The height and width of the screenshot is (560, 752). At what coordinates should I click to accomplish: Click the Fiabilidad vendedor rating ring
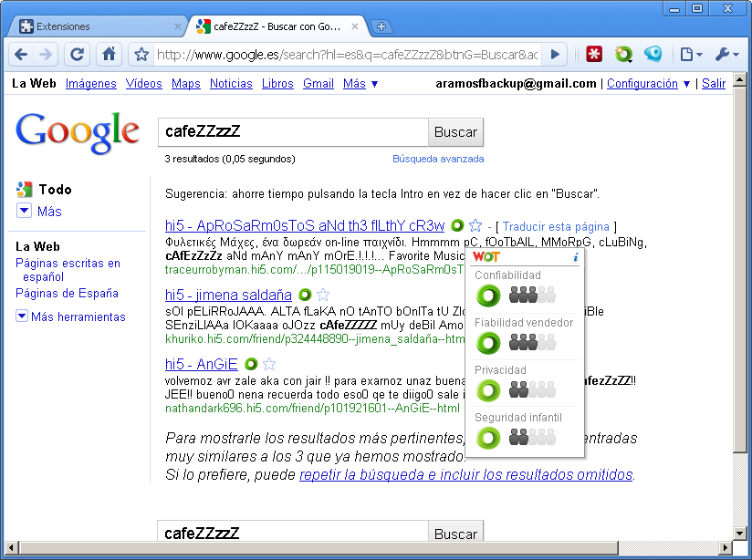488,343
